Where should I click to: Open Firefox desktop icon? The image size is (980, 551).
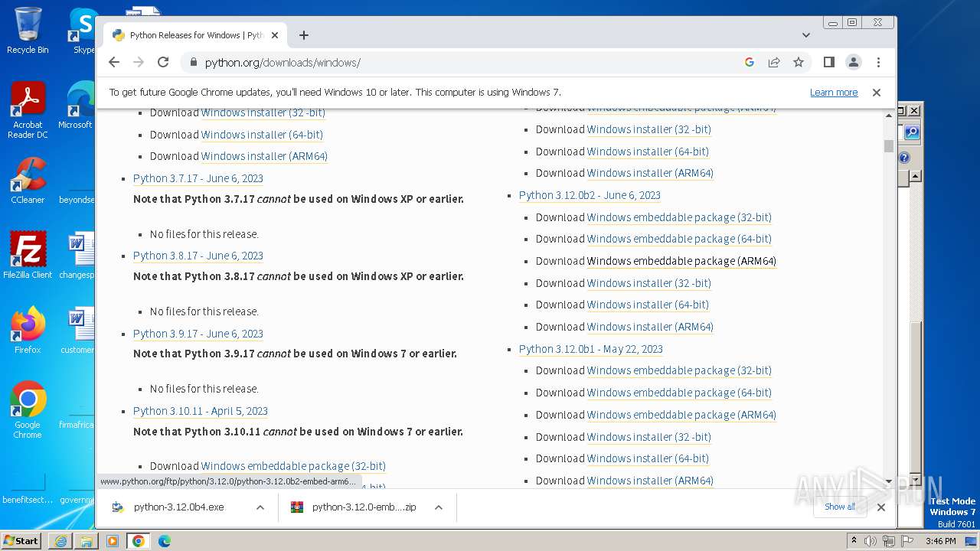point(28,331)
